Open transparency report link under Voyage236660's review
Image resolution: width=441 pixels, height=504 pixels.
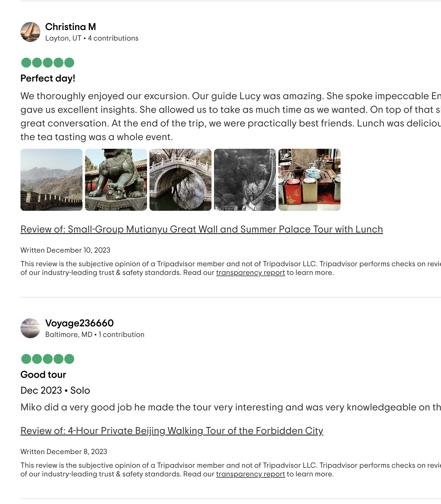[x=251, y=474]
